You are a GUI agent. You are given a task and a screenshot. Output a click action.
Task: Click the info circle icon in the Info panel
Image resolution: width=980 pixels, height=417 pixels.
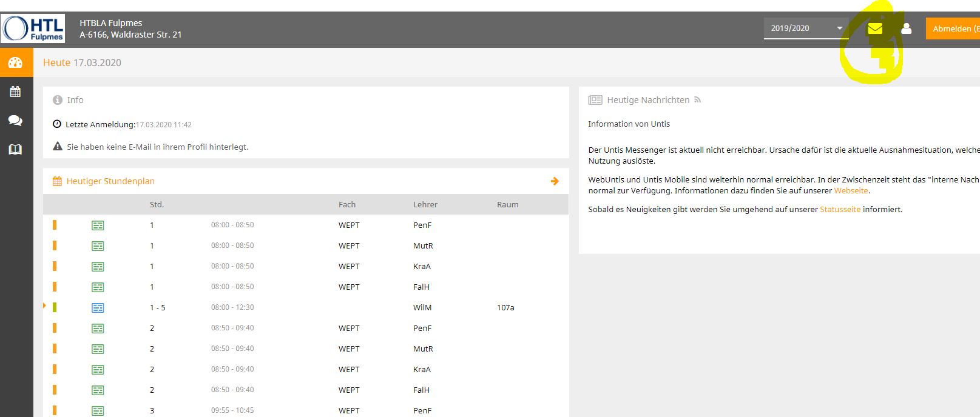tap(58, 100)
